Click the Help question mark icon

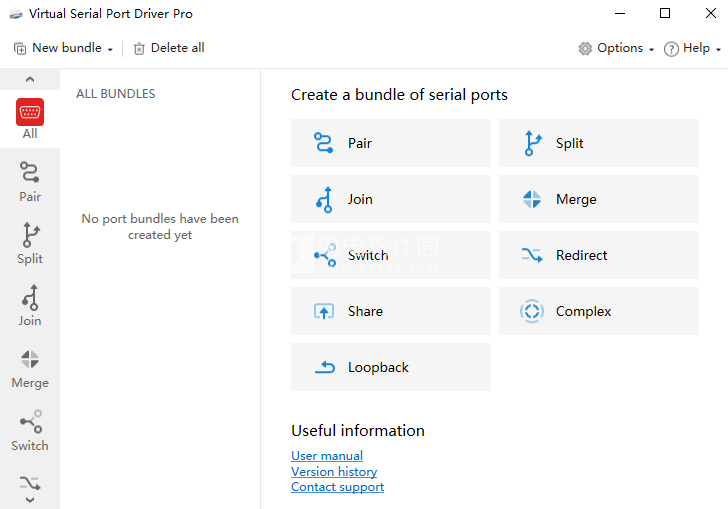[x=671, y=49]
